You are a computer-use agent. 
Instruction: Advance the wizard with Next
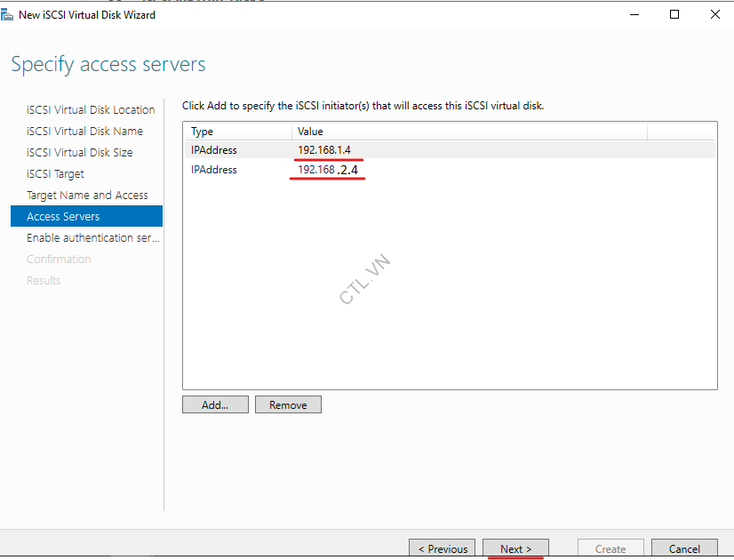pos(515,548)
